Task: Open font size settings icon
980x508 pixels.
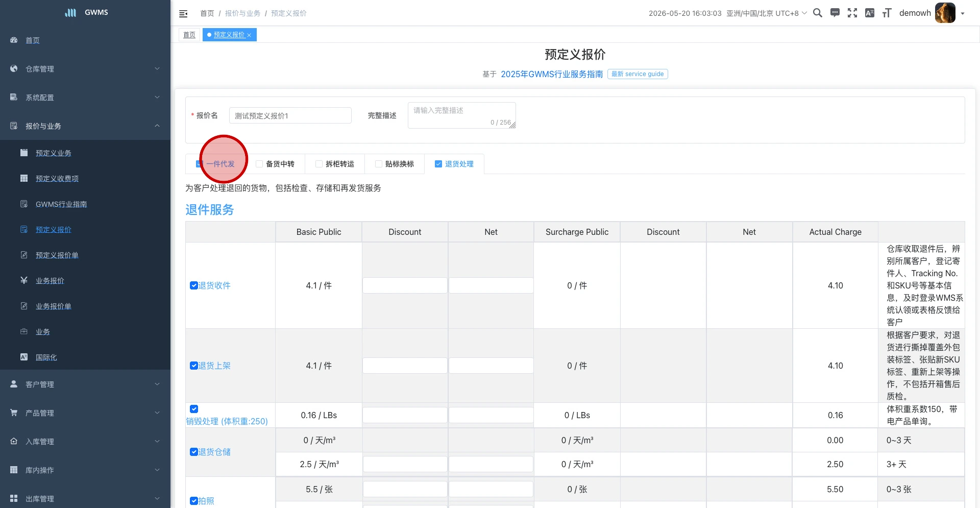Action: 887,13
